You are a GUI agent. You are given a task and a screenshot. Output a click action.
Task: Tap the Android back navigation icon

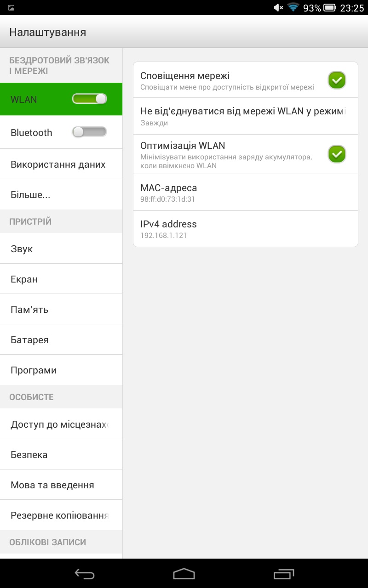pos(85,574)
